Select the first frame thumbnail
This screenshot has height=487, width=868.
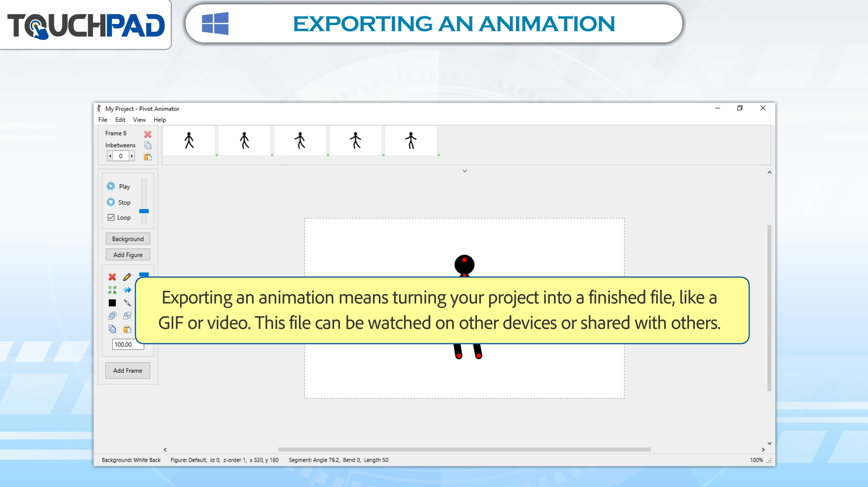189,140
